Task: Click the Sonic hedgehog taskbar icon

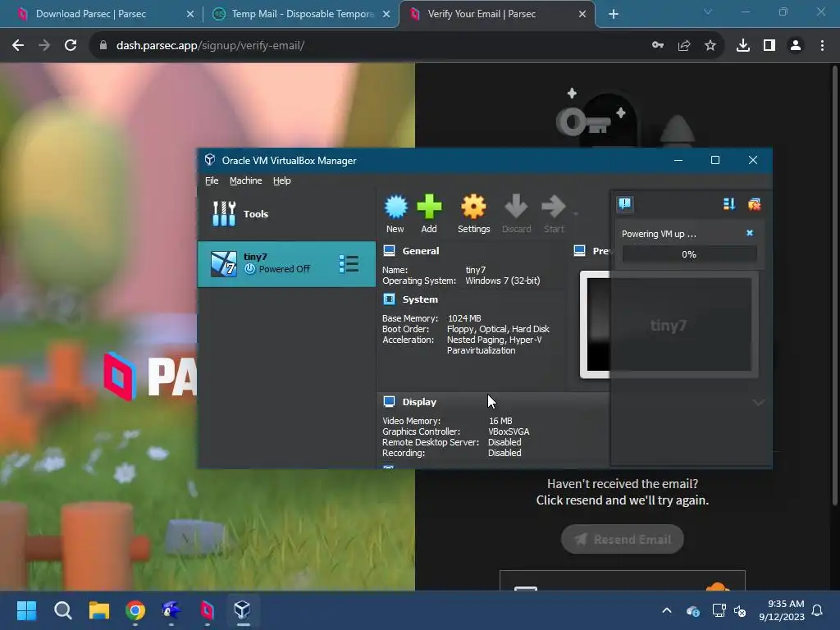Action: (171, 610)
